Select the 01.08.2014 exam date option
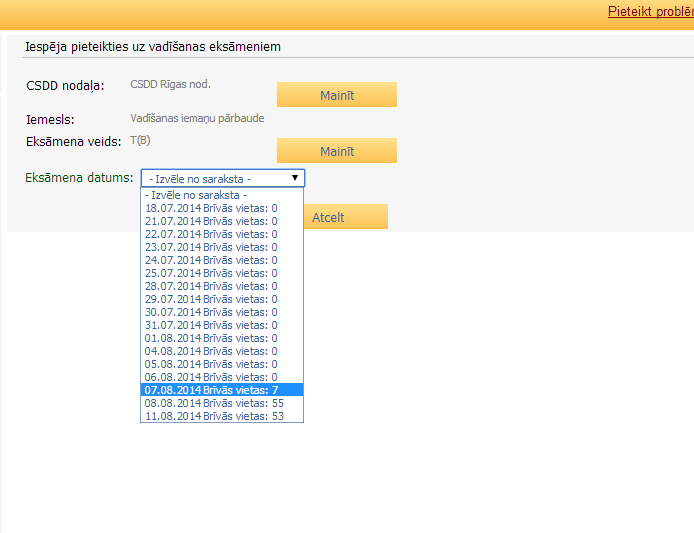Viewport: 694px width, 533px height. [222, 338]
